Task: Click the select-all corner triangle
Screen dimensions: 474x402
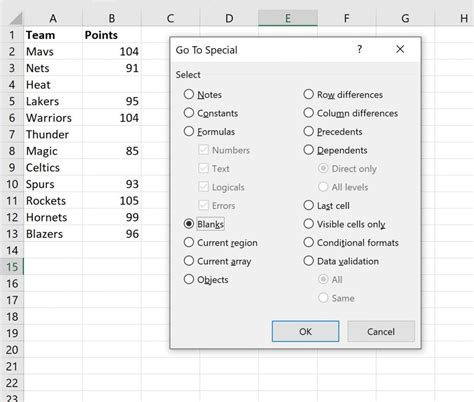Action: tap(15, 18)
